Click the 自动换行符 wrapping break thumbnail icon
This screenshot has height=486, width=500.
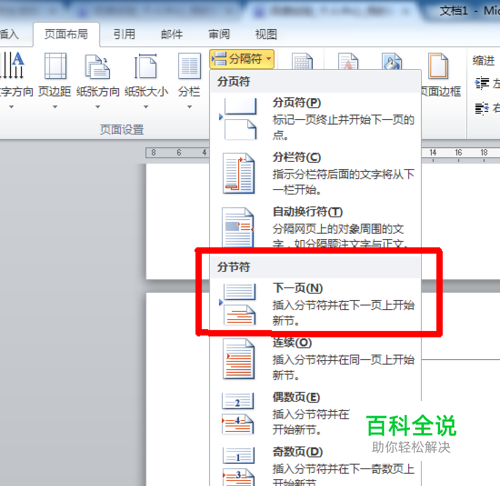[x=238, y=227]
